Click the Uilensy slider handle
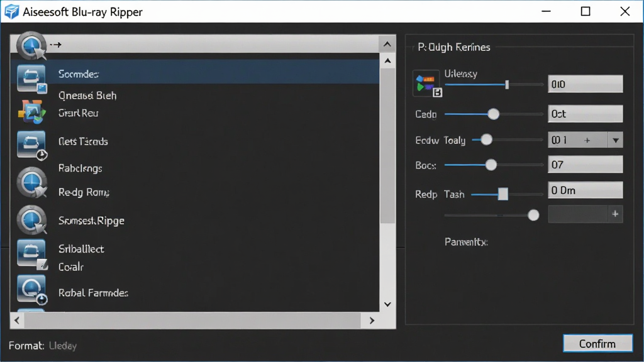Viewport: 644px width, 362px height. click(507, 85)
